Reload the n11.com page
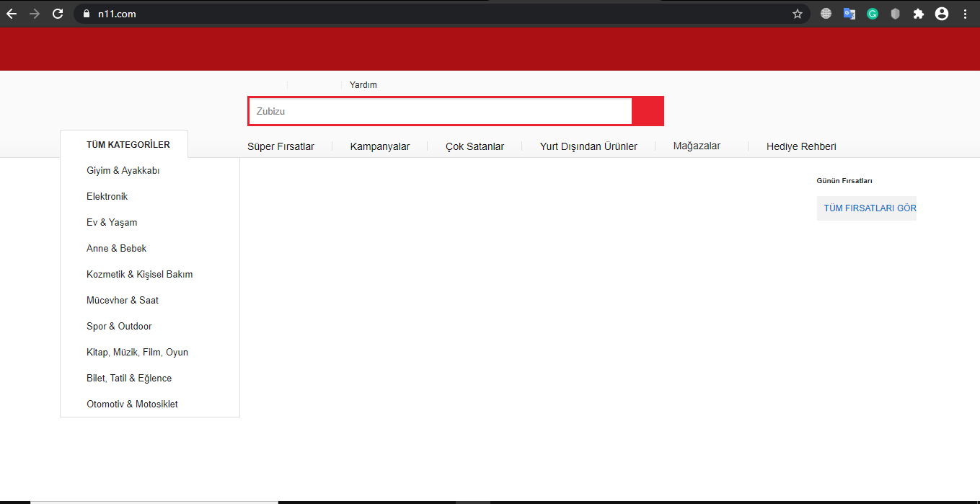Screen dimensions: 980x504 coord(58,14)
